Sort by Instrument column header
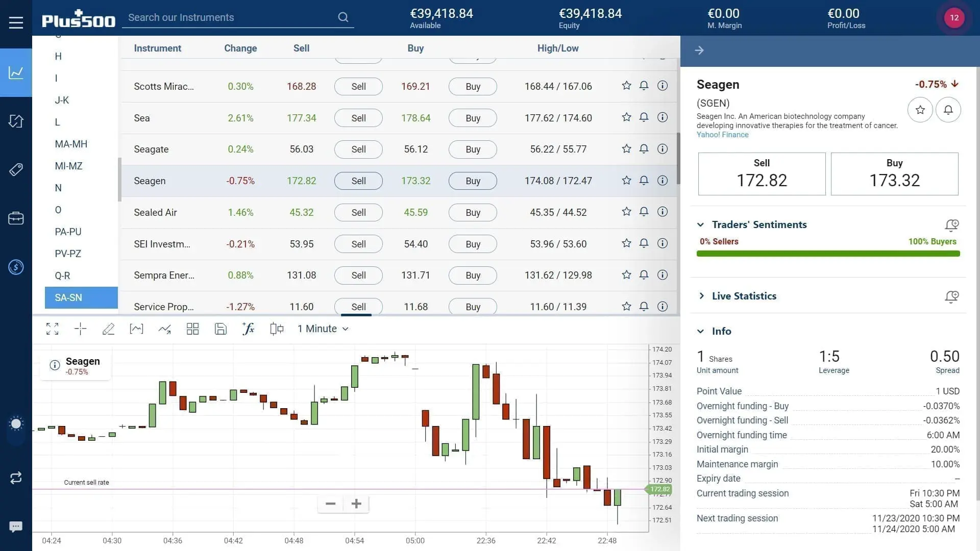 pyautogui.click(x=157, y=48)
